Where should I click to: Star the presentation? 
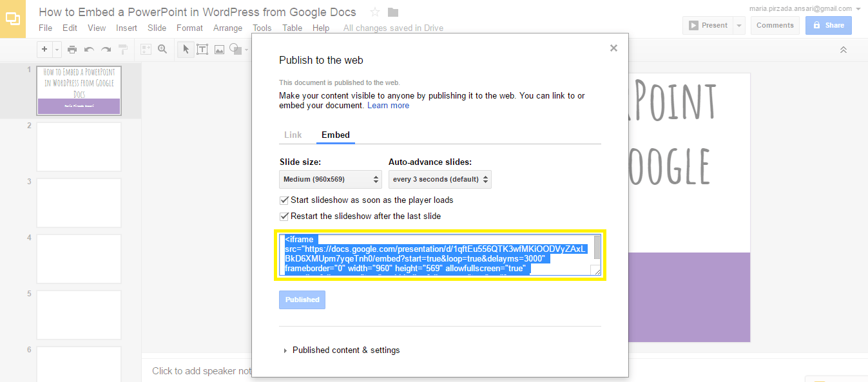click(375, 12)
